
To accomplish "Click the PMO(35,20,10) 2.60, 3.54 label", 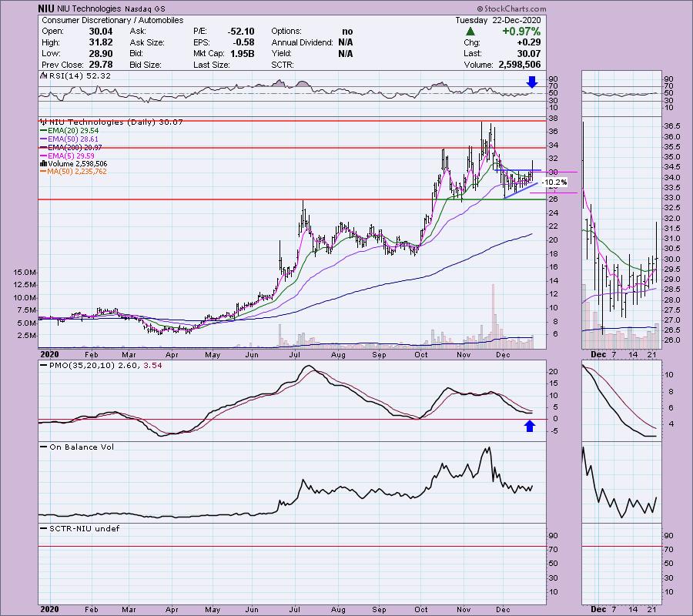I will tap(105, 366).
